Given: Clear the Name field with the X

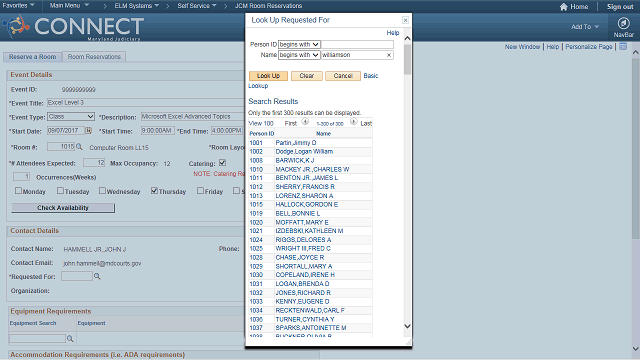Looking at the screenshot, I should (x=389, y=55).
